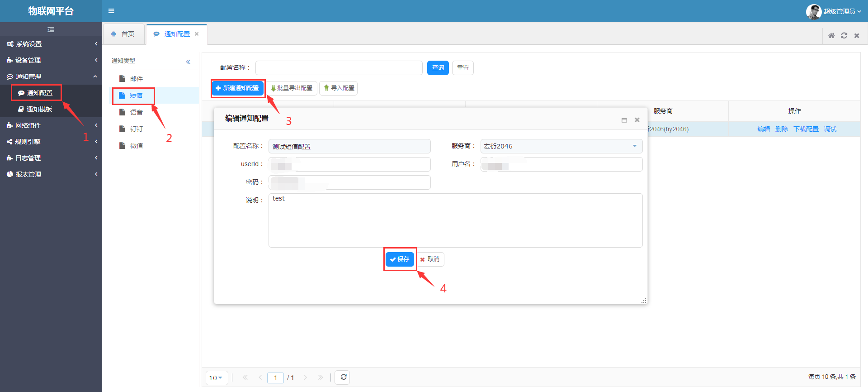
Task: Open the page size 10 dropdown
Action: click(x=217, y=378)
